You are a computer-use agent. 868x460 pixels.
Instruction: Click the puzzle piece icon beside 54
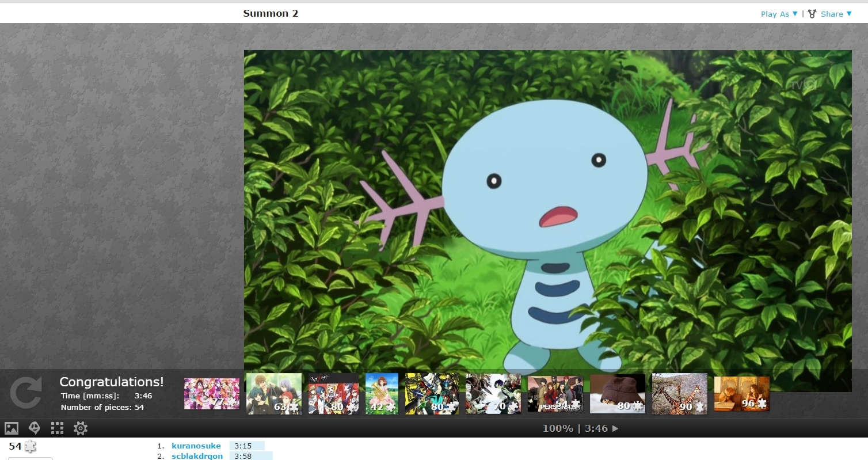[x=31, y=447]
